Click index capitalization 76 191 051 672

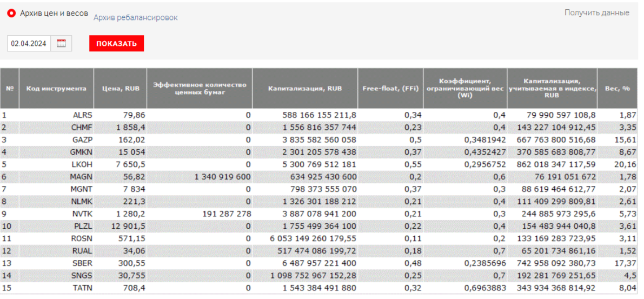(565, 177)
